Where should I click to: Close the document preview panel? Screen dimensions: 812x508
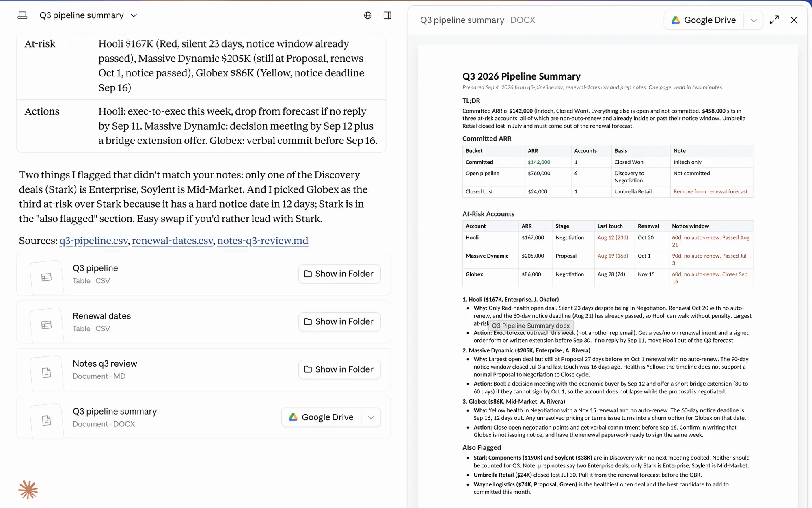pyautogui.click(x=794, y=20)
